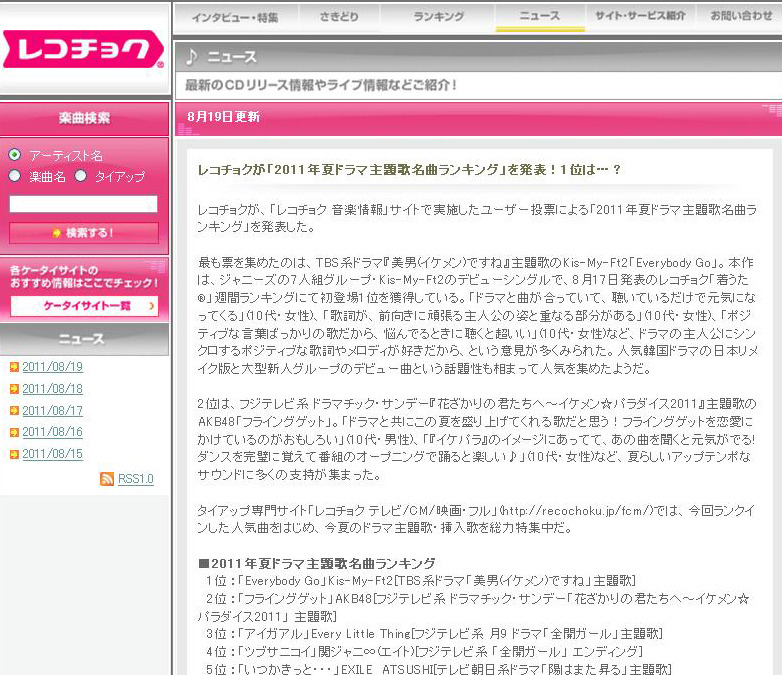782x675 pixels.
Task: Open the サイト・サービス紹介 tab
Action: [640, 17]
